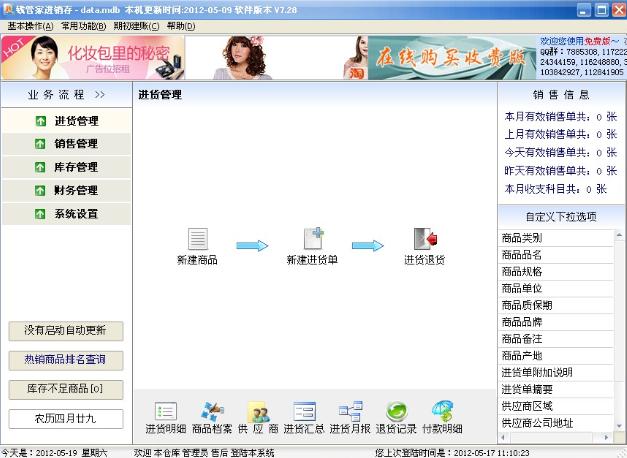Click 本月收支科目共 line
The image size is (627, 458).
pos(555,189)
